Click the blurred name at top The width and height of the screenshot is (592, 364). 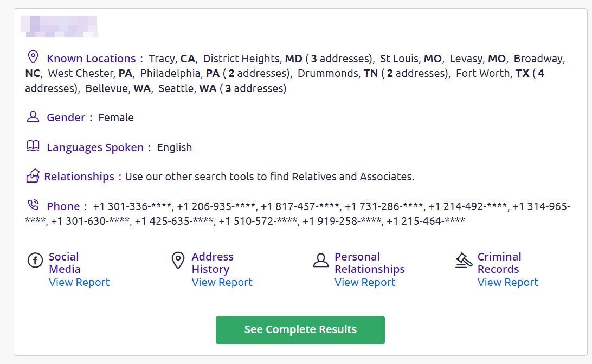pyautogui.click(x=59, y=27)
